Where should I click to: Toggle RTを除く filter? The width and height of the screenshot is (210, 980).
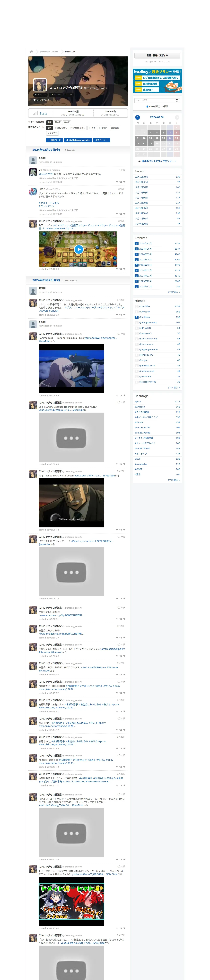point(103,128)
